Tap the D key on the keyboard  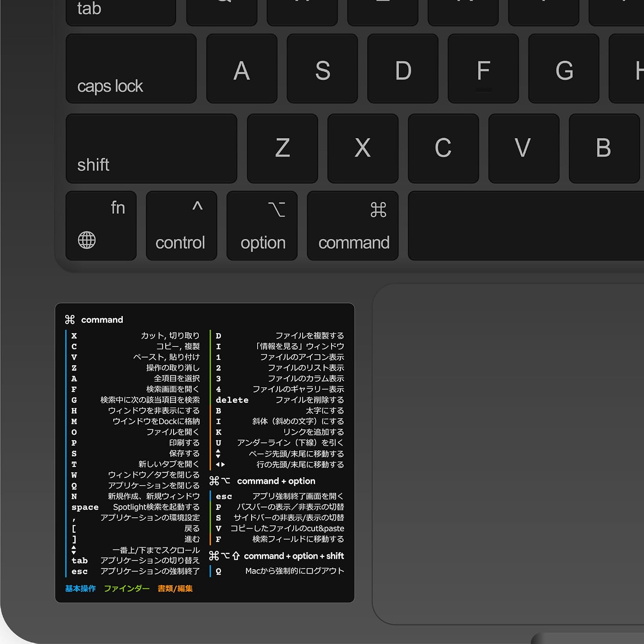click(x=403, y=69)
